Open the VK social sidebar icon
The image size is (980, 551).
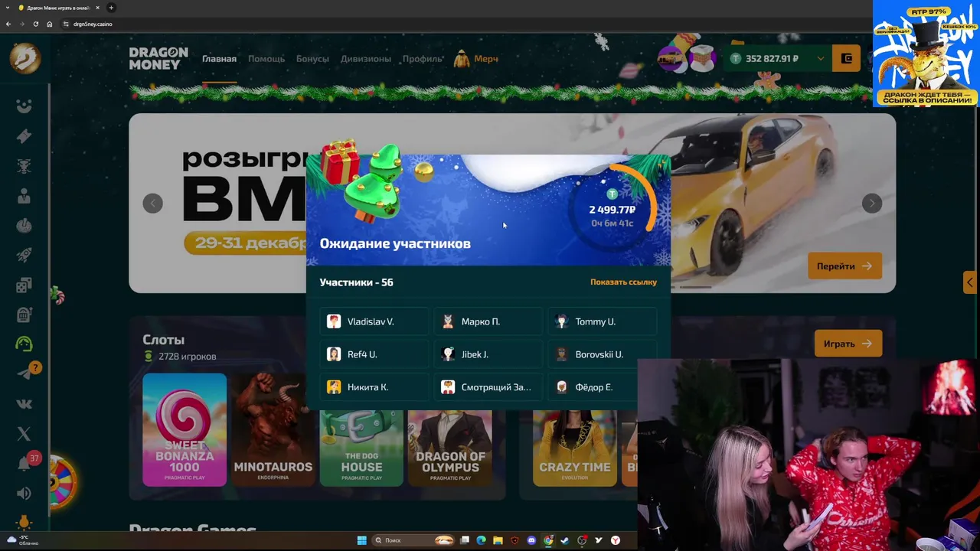pos(24,403)
